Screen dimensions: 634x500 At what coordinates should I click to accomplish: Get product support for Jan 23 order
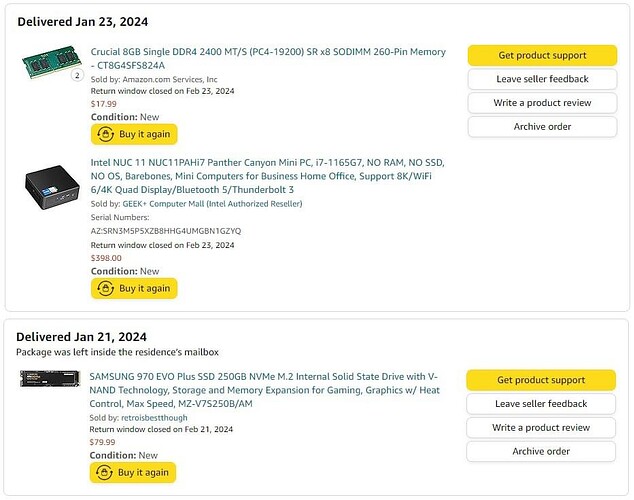coord(542,55)
